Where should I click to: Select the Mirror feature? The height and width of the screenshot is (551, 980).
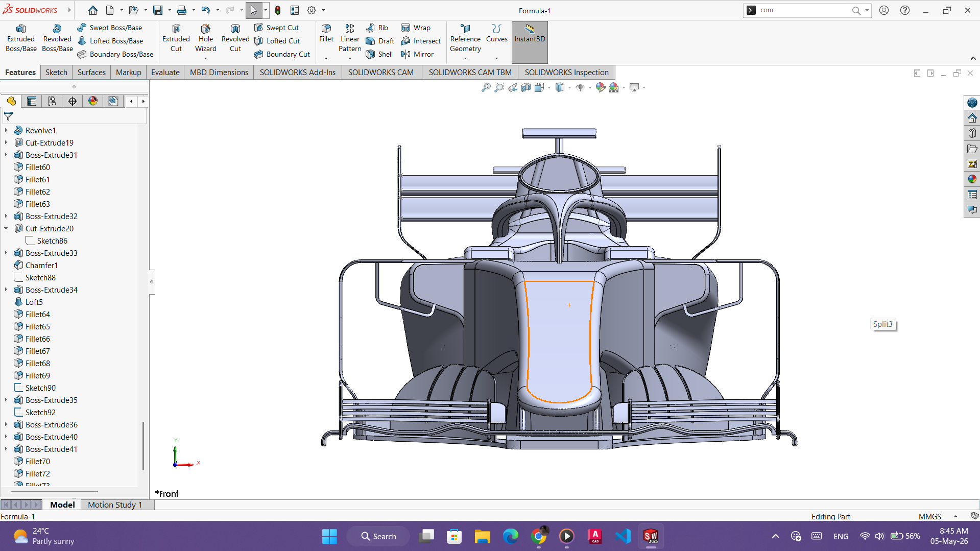[x=417, y=54]
